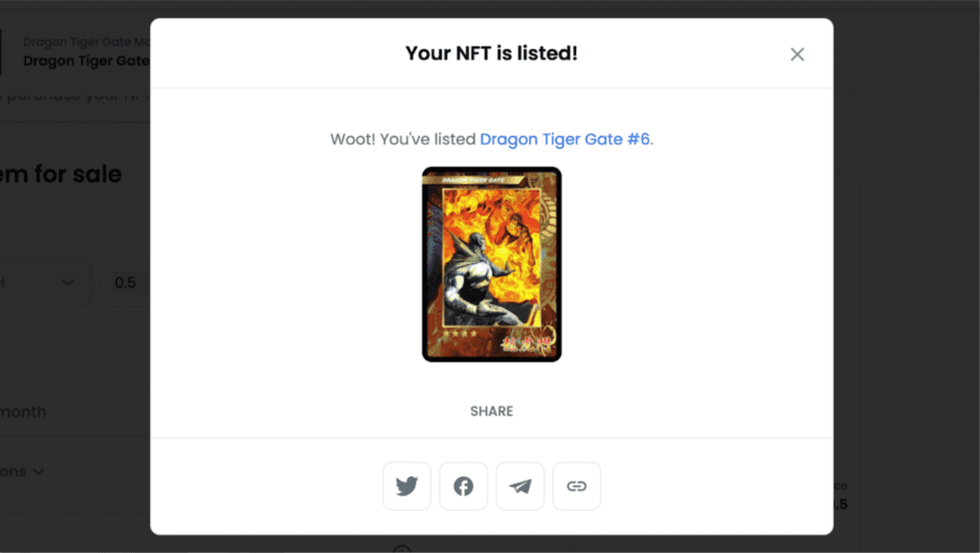Screen dimensions: 980x553
Task: Select the 0.5 price input field
Action: coord(125,282)
